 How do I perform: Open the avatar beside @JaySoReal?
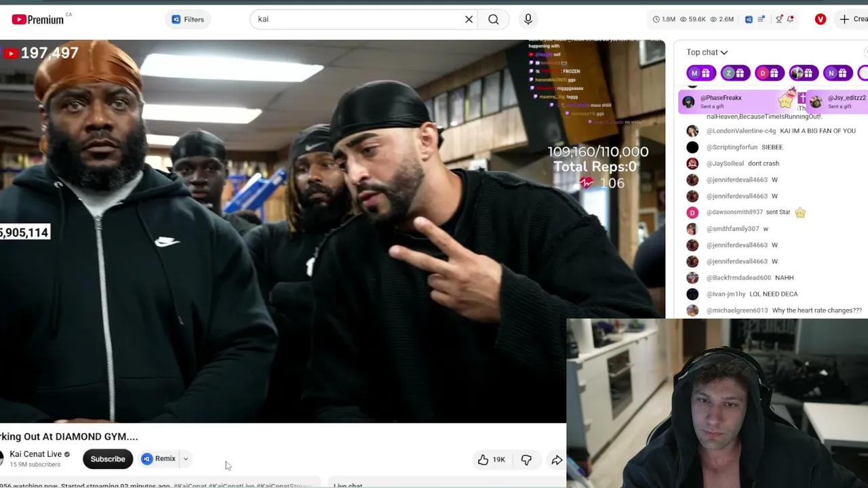click(692, 163)
